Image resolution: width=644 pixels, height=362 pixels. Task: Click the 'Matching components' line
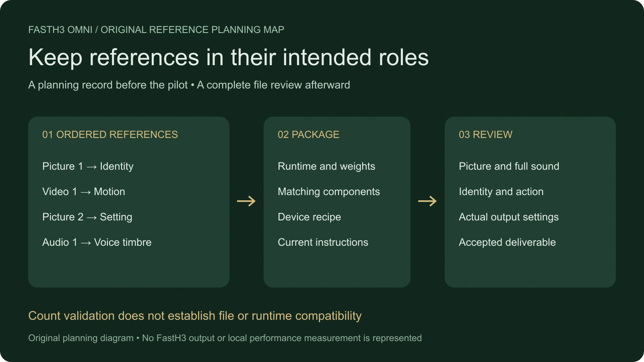point(329,192)
